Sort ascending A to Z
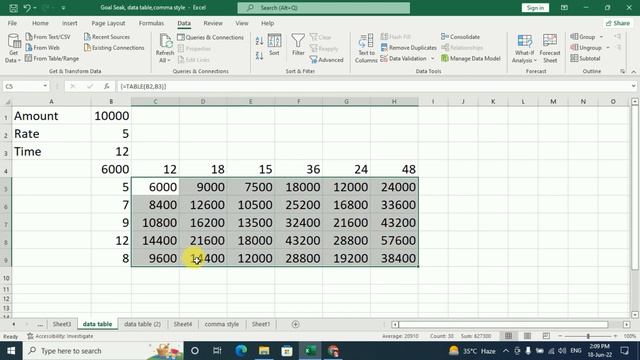The height and width of the screenshot is (360, 640). pos(259,41)
